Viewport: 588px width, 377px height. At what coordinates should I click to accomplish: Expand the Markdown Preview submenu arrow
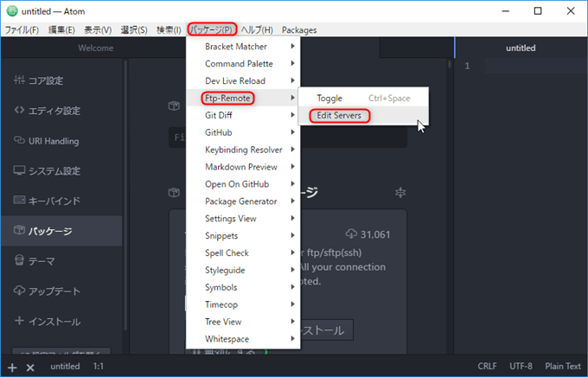pyautogui.click(x=292, y=167)
